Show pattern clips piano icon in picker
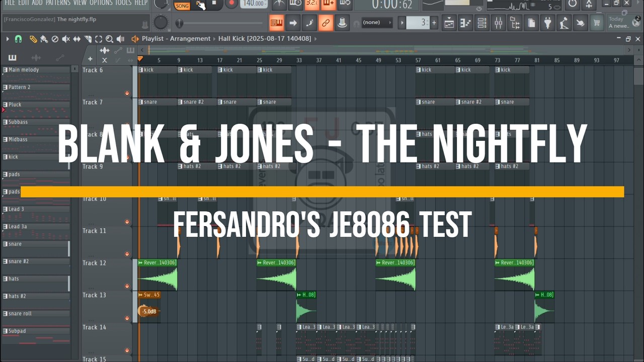Screen dimensions: 644x362 [x=12, y=57]
